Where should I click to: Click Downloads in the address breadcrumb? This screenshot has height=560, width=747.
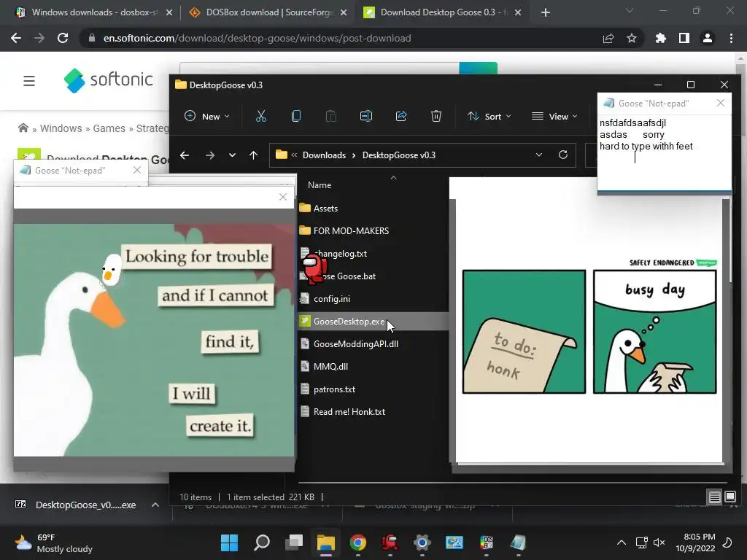tap(324, 155)
